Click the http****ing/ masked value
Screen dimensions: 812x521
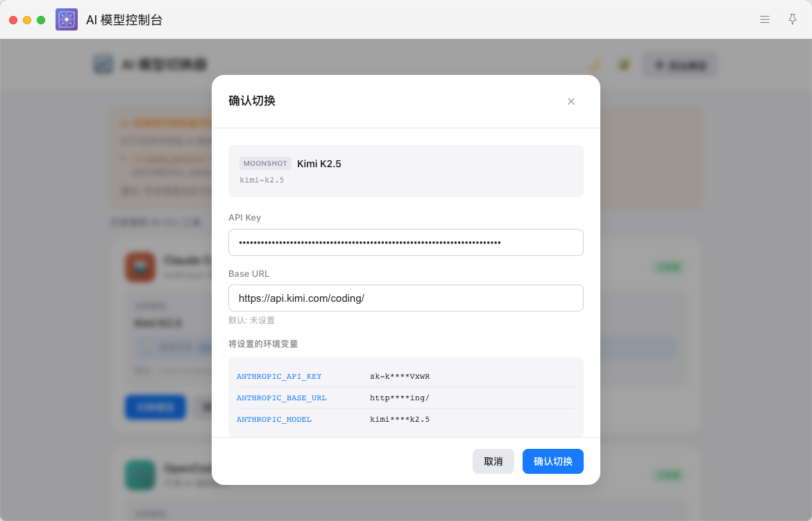(400, 398)
